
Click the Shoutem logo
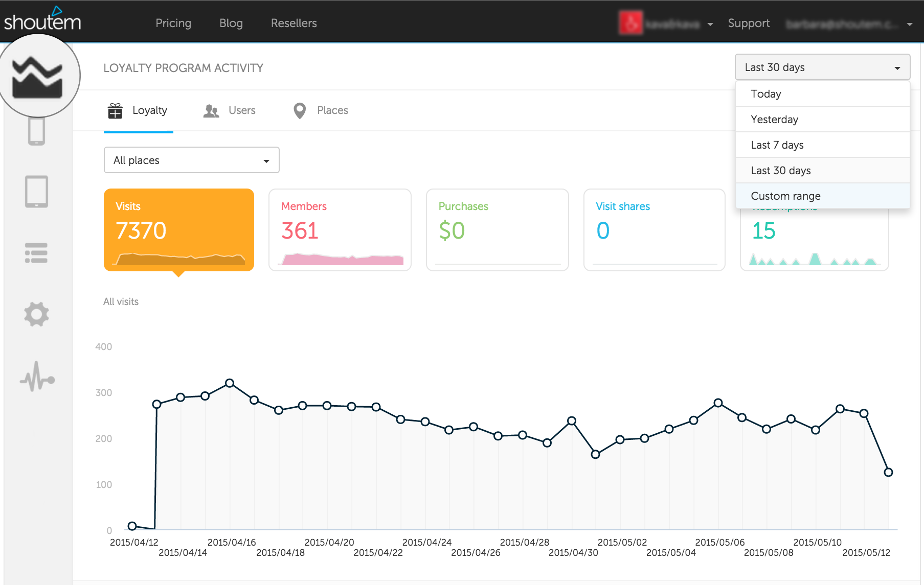[x=42, y=19]
